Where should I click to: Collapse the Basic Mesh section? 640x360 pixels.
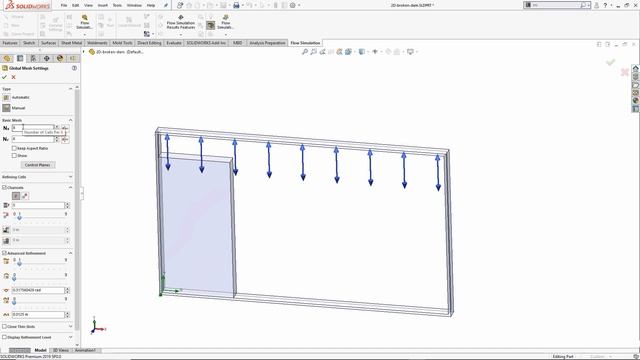pyautogui.click(x=70, y=120)
